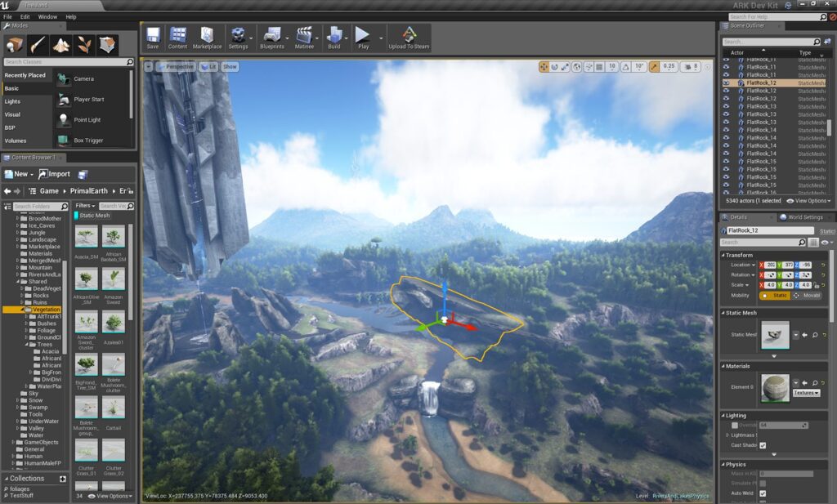Open the Filters dropdown in Content Browser
This screenshot has width=837, height=504.
[85, 206]
